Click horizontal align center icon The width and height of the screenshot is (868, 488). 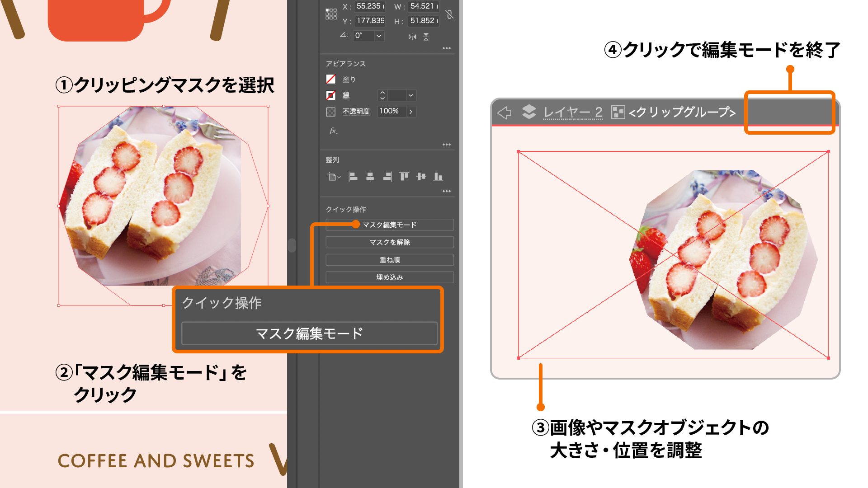point(370,177)
